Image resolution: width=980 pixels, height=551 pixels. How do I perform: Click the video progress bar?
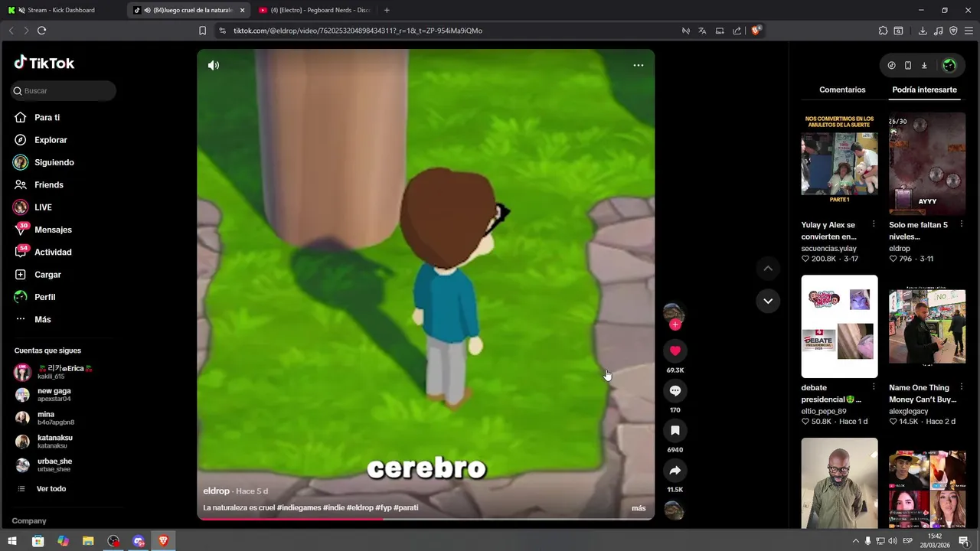tap(426, 519)
